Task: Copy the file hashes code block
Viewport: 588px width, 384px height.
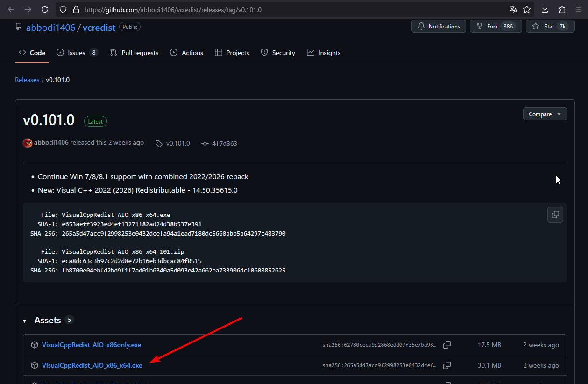Action: point(555,215)
